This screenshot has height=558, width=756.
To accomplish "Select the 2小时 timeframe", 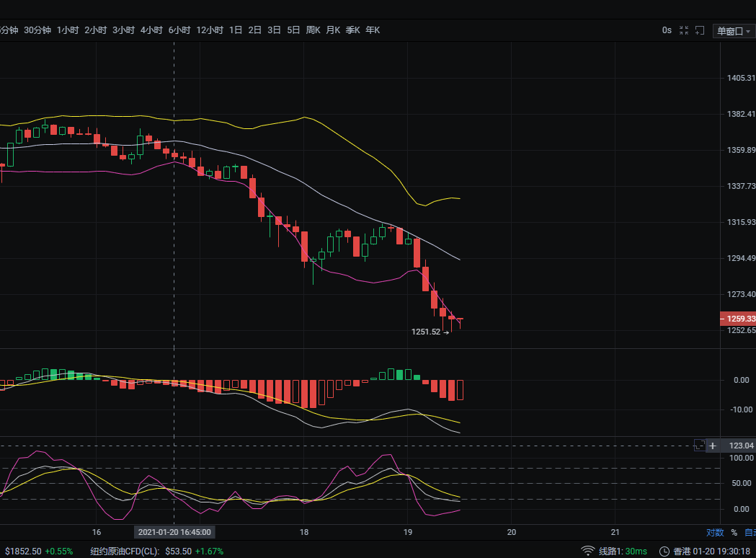I will click(x=95, y=30).
